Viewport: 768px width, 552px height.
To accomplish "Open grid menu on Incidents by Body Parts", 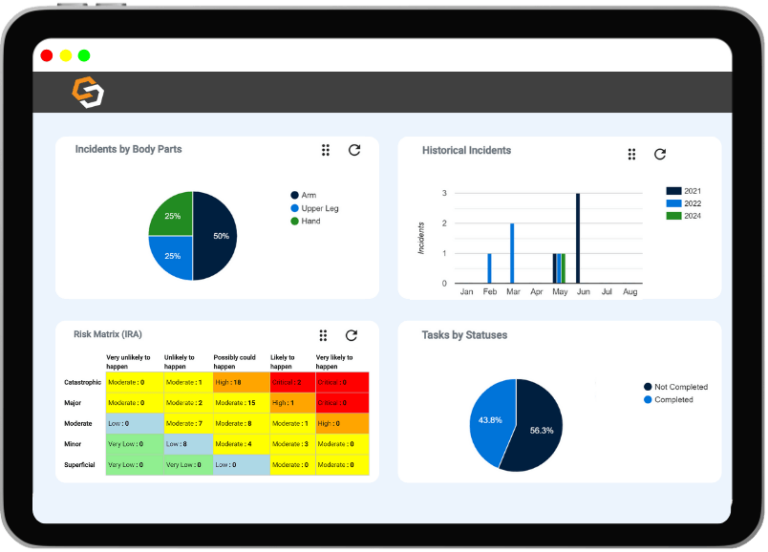I will [x=325, y=150].
